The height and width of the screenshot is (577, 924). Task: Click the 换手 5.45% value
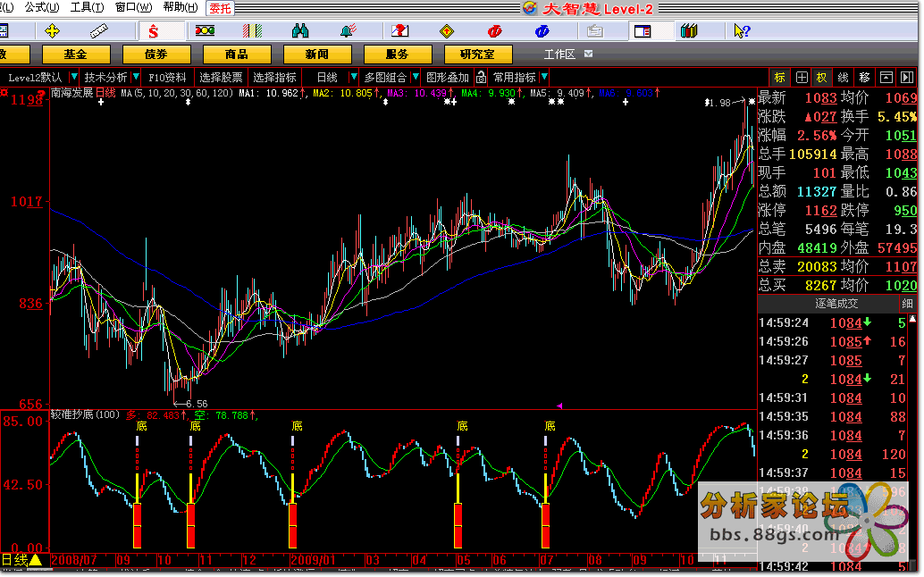coord(897,117)
